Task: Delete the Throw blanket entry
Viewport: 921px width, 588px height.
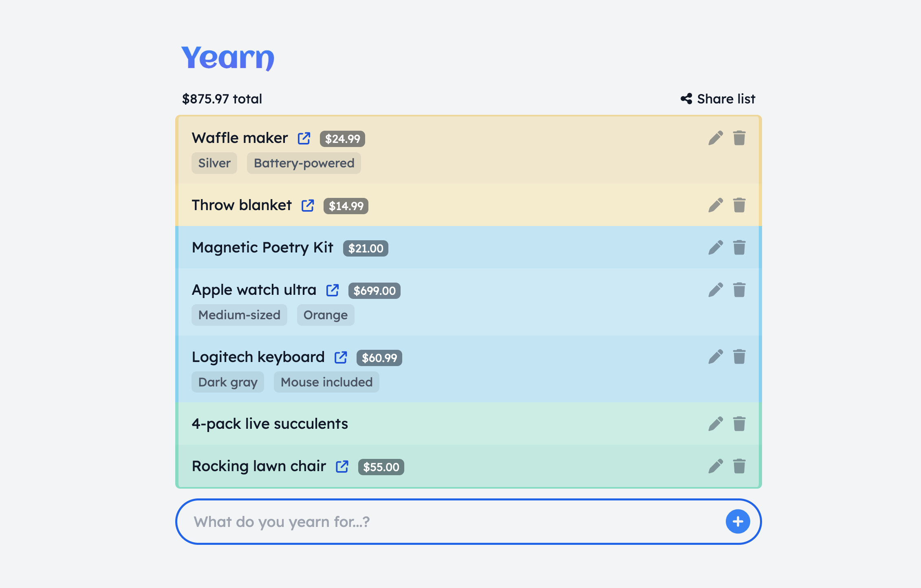Action: [739, 205]
